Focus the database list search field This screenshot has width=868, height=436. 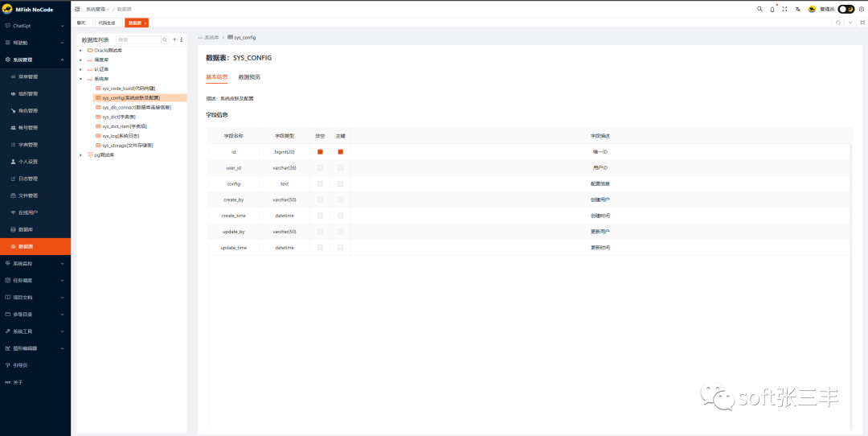point(138,40)
